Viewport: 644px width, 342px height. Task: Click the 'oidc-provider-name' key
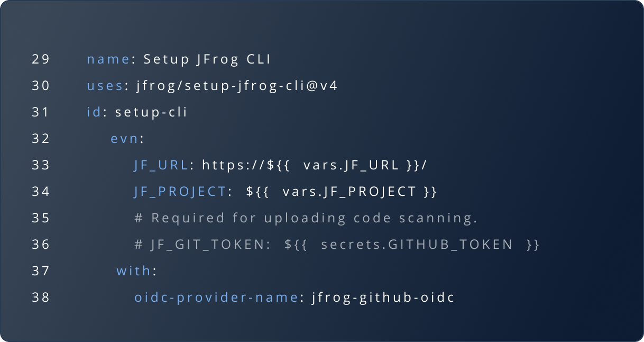[x=216, y=298]
